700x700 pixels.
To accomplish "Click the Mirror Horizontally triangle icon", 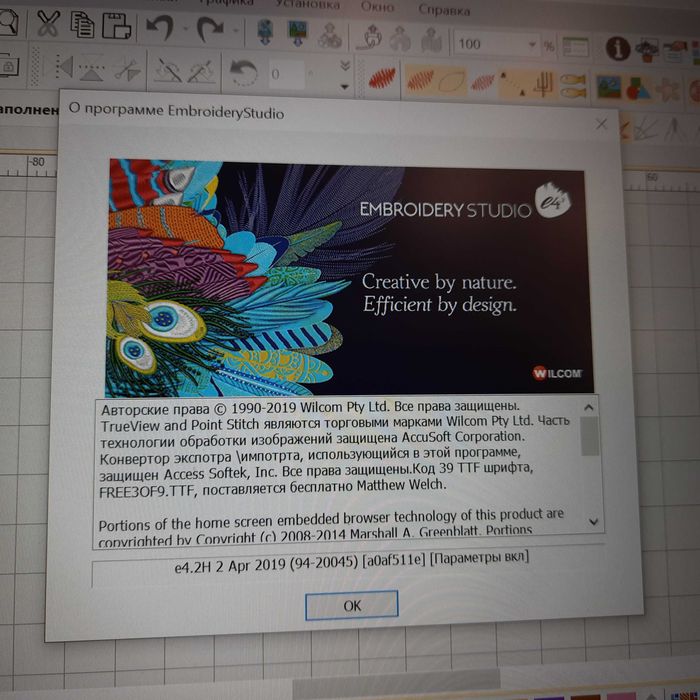I will (65, 67).
